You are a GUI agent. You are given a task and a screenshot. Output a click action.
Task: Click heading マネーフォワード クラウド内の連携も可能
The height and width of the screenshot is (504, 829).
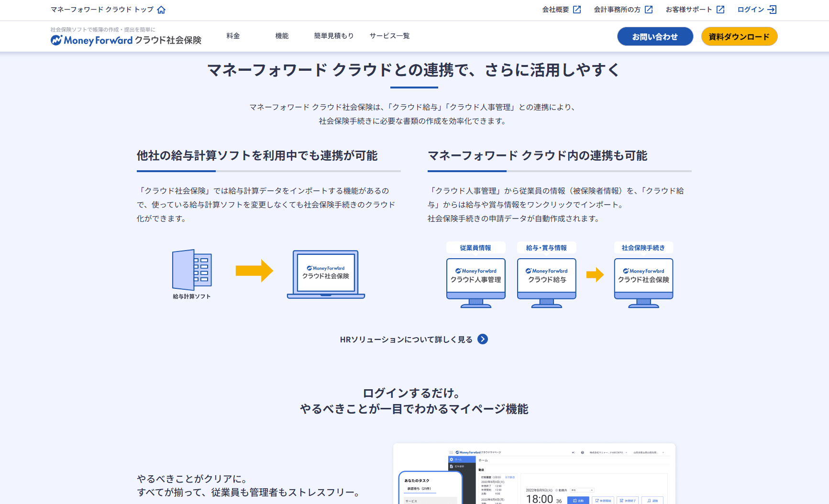pos(537,155)
